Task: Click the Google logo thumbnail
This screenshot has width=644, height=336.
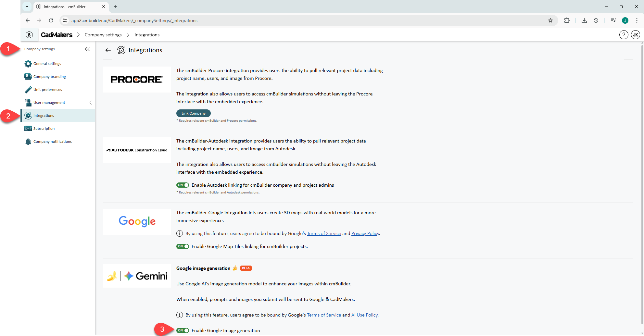Action: click(x=137, y=222)
